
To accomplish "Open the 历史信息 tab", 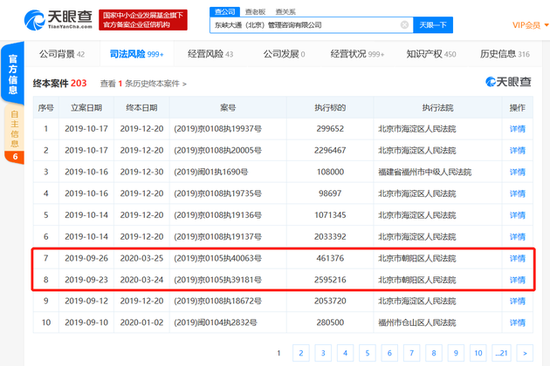I will [x=505, y=54].
